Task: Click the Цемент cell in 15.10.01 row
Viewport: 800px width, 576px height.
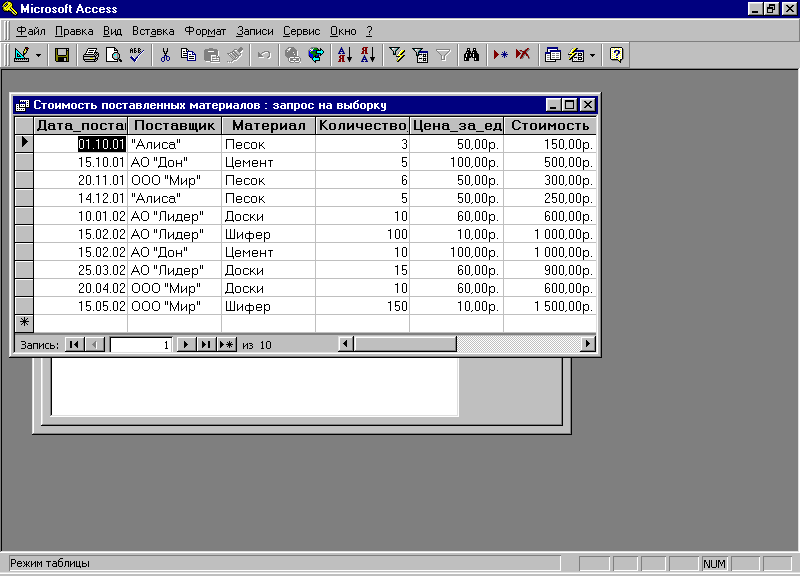Action: click(268, 162)
